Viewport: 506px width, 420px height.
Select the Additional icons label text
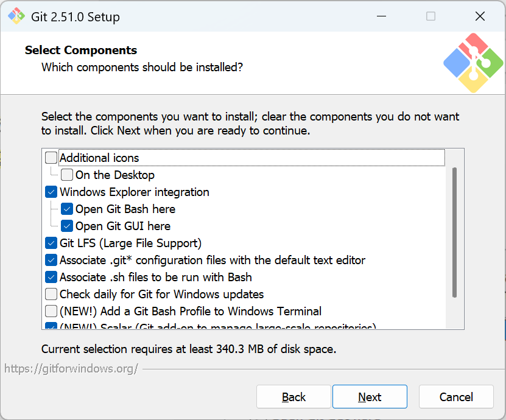pos(99,158)
